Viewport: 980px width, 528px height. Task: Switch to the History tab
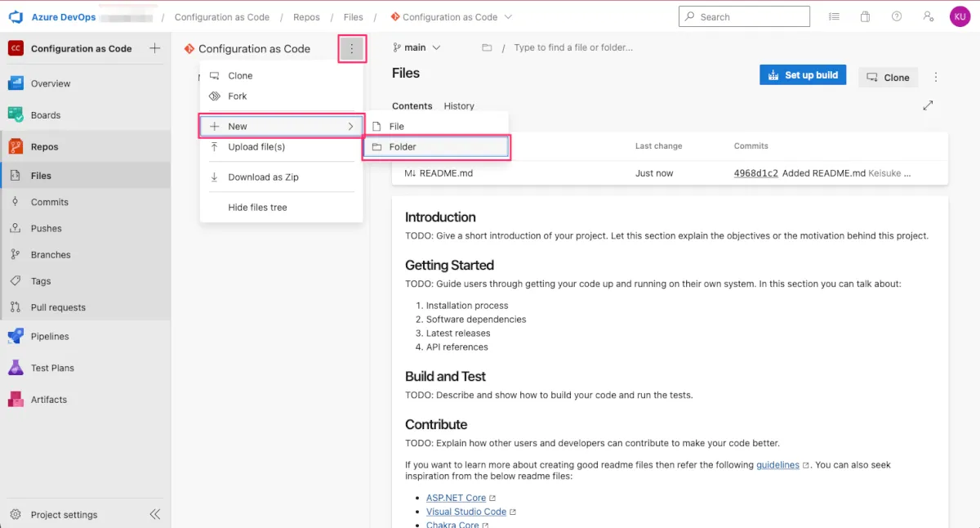point(459,106)
